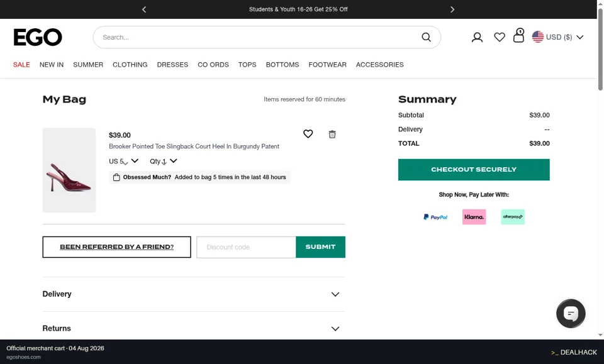The height and width of the screenshot is (364, 604).
Task: Open the ACCESSORIES menu
Action: coord(380,65)
